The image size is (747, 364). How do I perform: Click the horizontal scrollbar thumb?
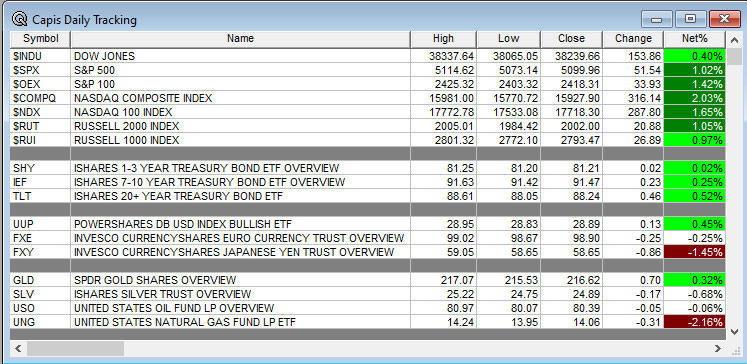[75, 349]
